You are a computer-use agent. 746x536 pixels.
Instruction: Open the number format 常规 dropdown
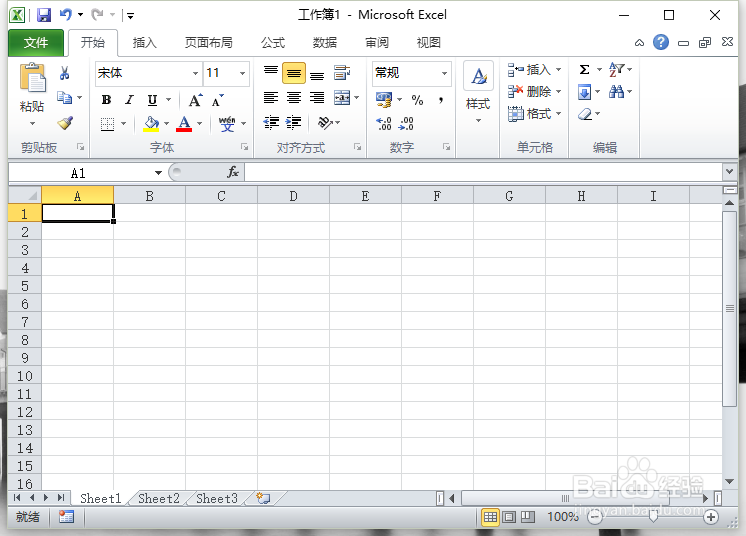tap(444, 73)
